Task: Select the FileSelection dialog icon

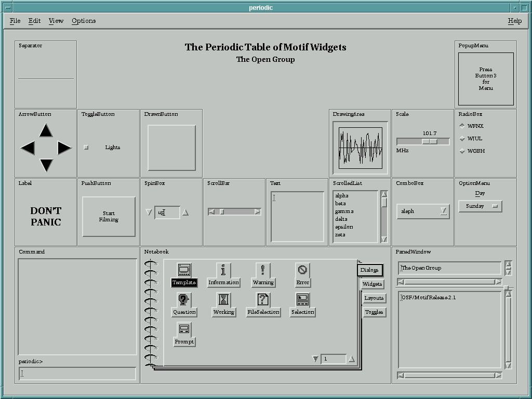Action: point(263,300)
